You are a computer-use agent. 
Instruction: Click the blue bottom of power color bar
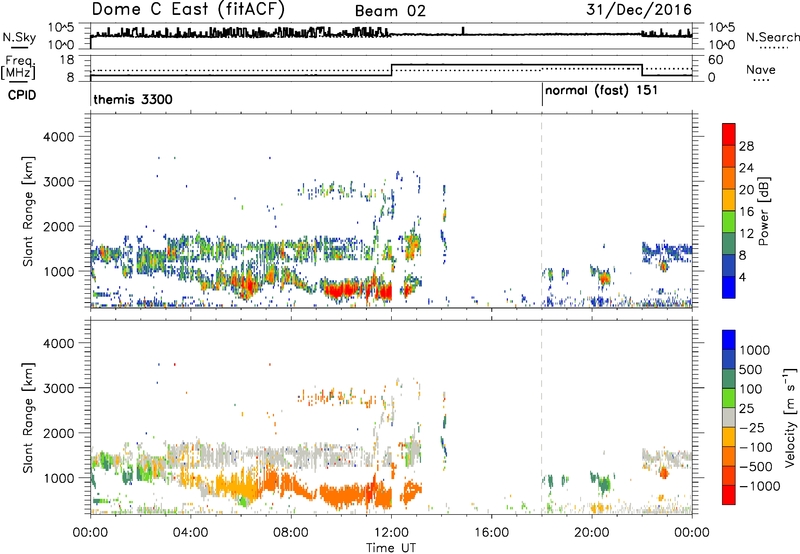(729, 287)
